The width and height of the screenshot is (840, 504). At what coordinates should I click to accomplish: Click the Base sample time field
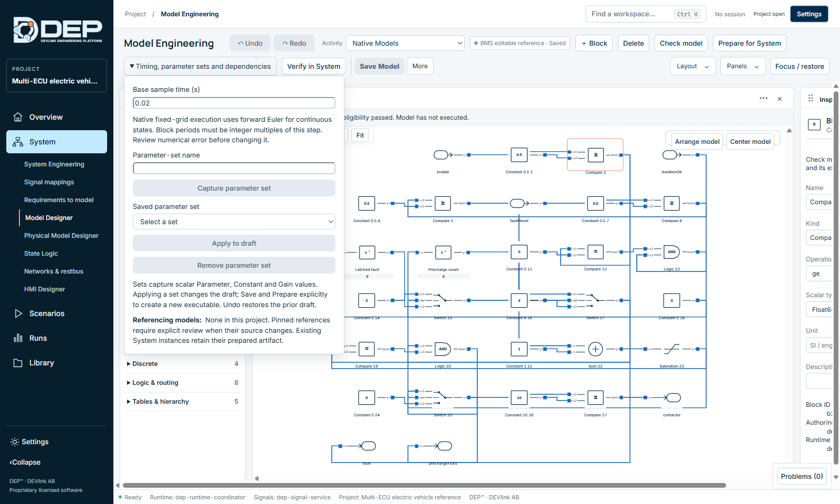[x=234, y=103]
